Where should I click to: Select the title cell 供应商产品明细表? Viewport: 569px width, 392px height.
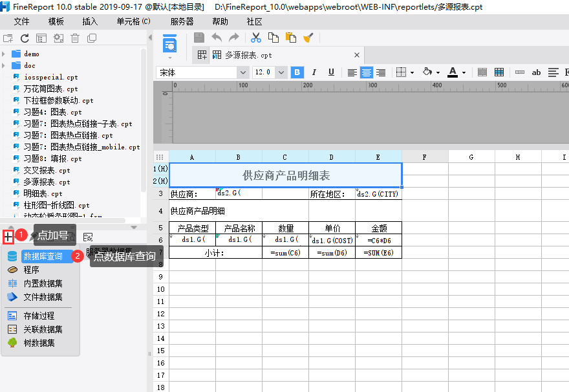point(285,175)
